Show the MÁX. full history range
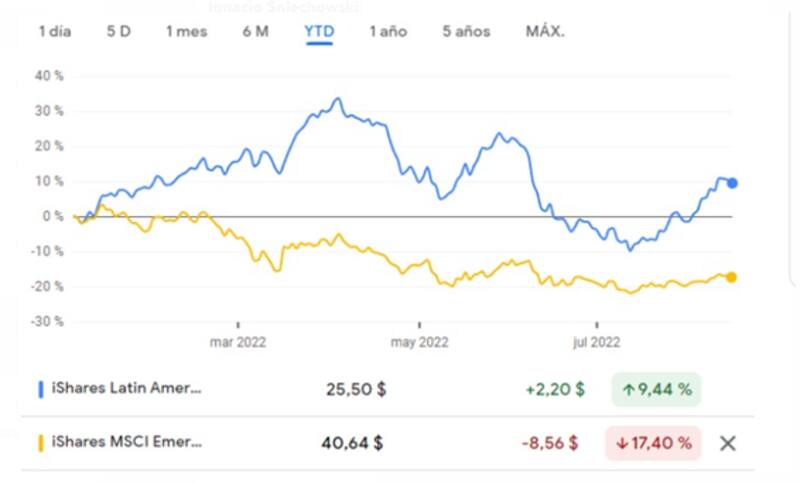 click(x=545, y=31)
